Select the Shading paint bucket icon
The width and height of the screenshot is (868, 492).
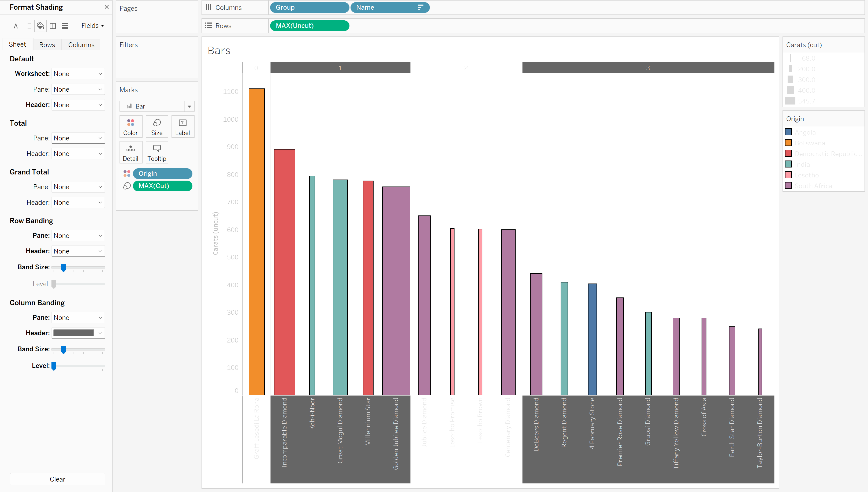pyautogui.click(x=40, y=26)
